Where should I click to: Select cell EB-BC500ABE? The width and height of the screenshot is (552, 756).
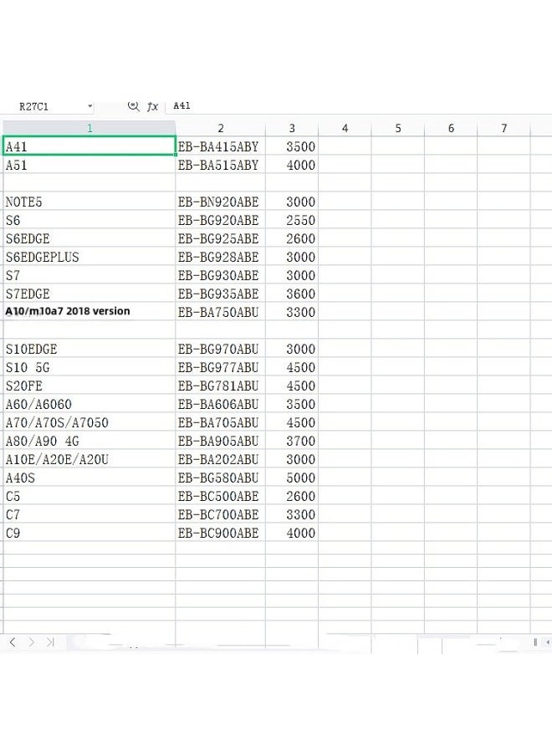tap(220, 496)
